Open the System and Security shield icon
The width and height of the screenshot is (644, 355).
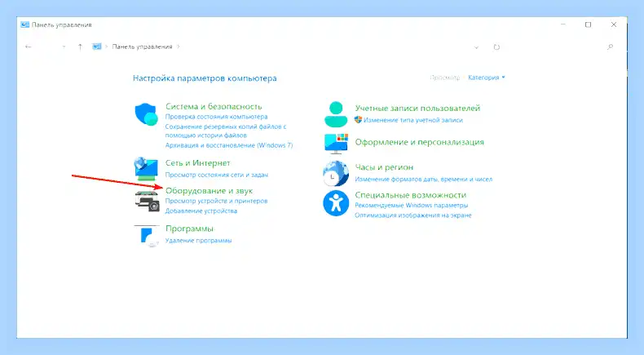[x=146, y=114]
